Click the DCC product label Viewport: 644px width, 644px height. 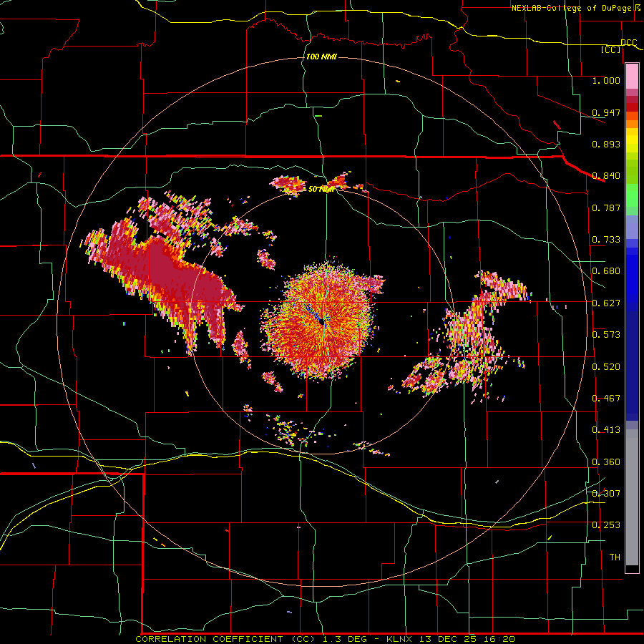[x=628, y=43]
